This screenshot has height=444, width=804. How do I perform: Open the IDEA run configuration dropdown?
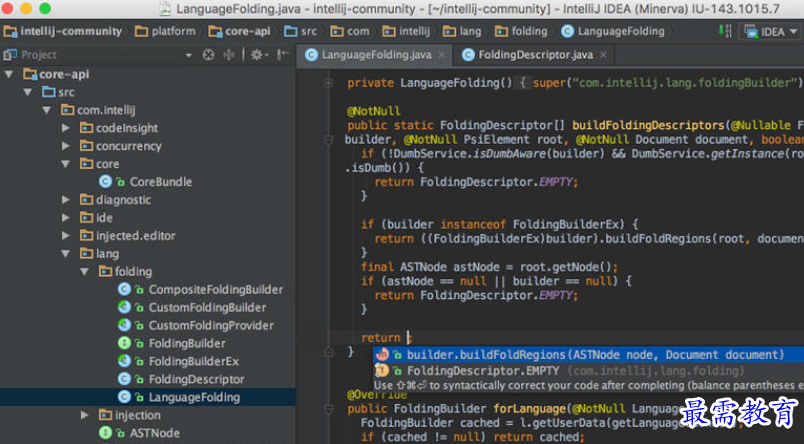[x=771, y=32]
